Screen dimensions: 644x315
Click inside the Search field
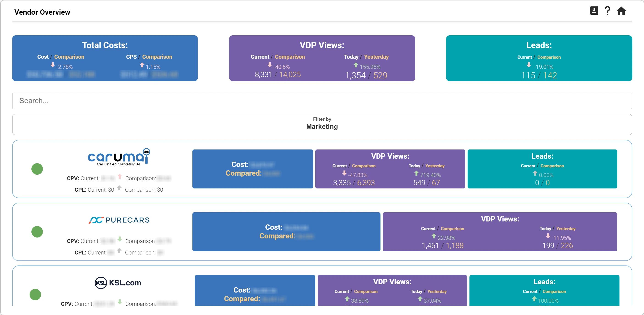322,101
